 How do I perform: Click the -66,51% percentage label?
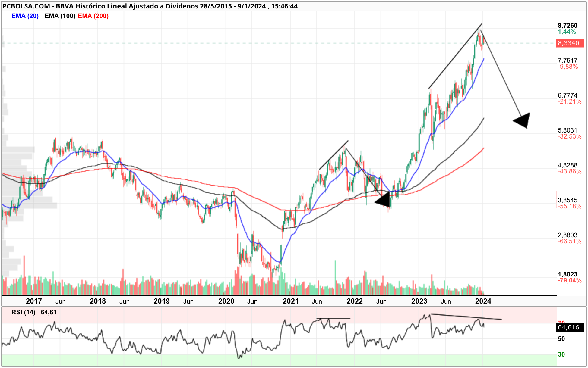(570, 241)
